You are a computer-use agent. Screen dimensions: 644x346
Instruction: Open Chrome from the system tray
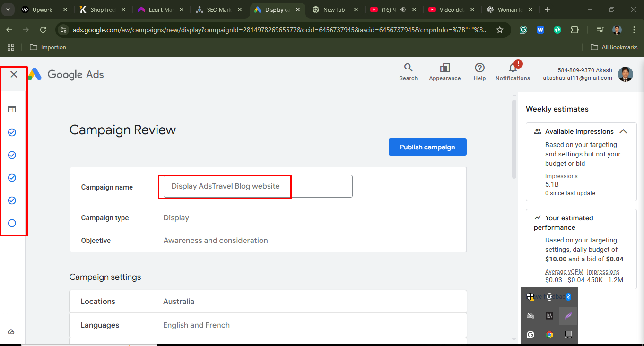(549, 335)
